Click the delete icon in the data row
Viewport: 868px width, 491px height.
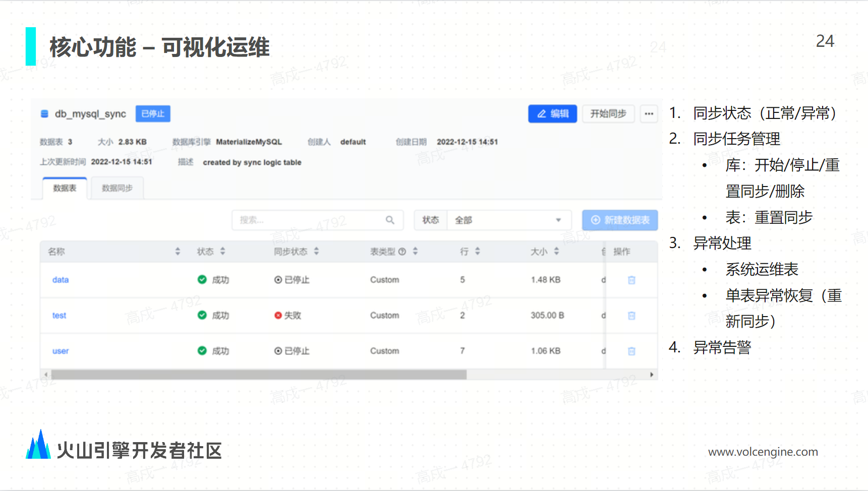pos(631,280)
